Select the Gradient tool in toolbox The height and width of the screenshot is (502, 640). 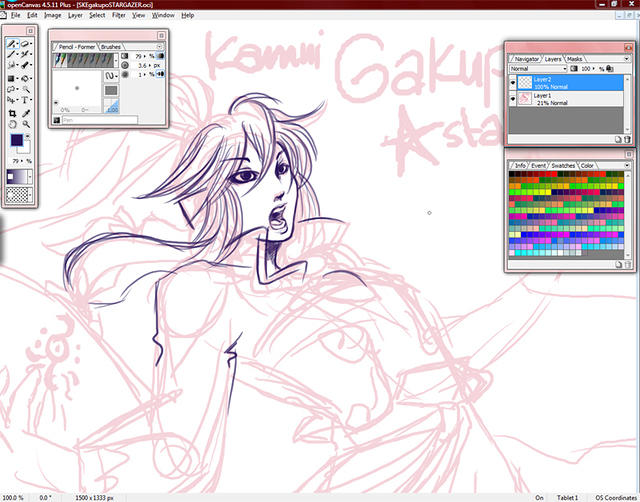pyautogui.click(x=11, y=78)
